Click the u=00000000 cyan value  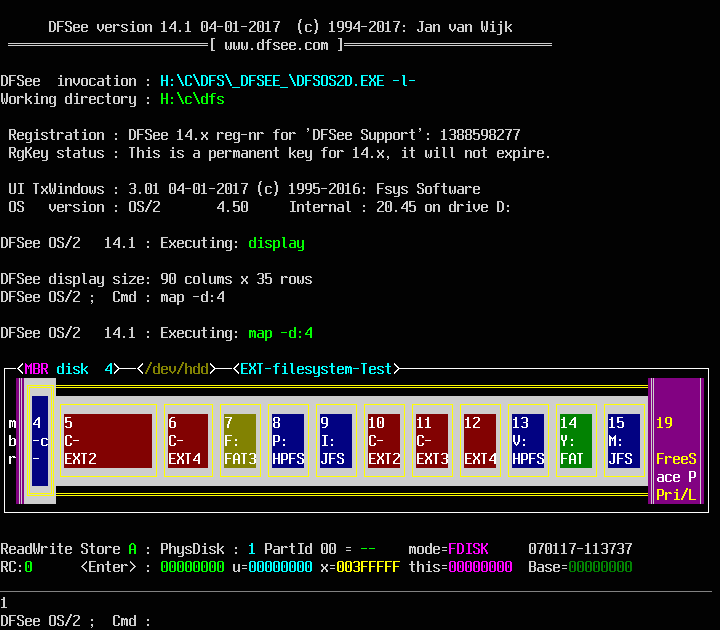pos(272,567)
